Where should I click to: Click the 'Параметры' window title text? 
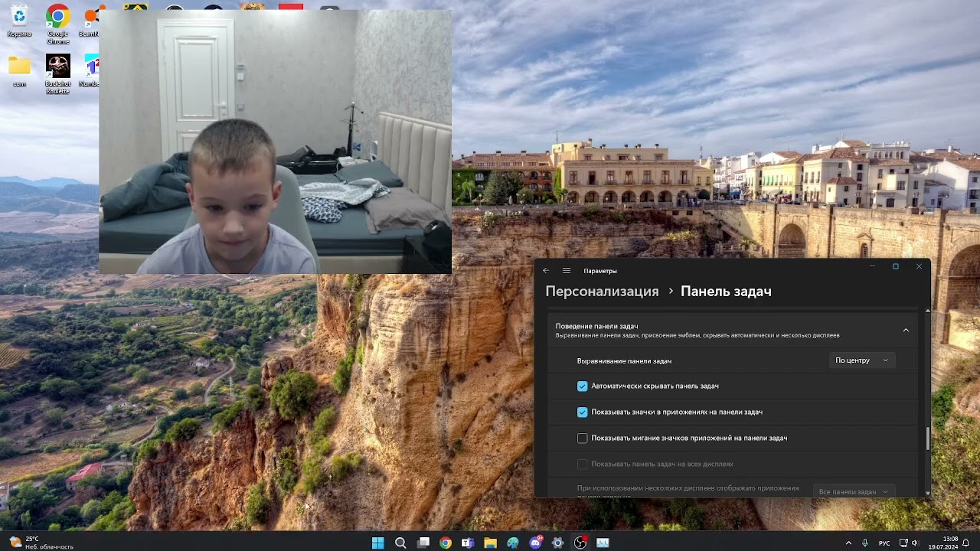(x=600, y=271)
